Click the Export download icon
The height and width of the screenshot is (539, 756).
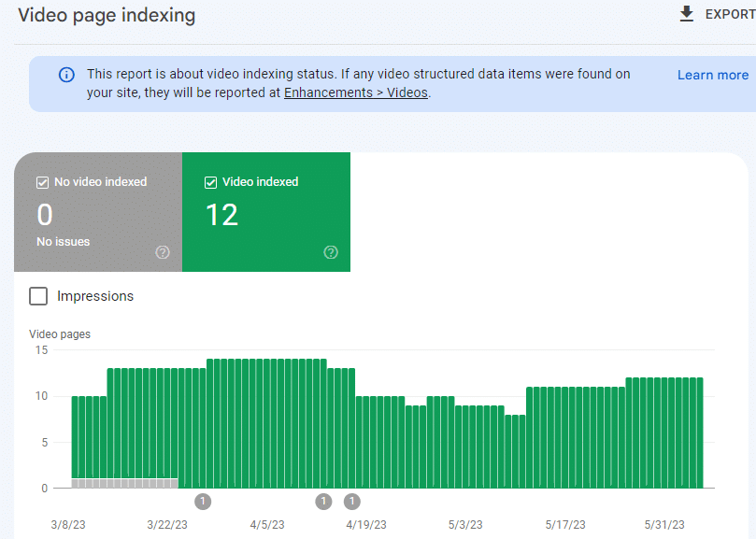687,14
